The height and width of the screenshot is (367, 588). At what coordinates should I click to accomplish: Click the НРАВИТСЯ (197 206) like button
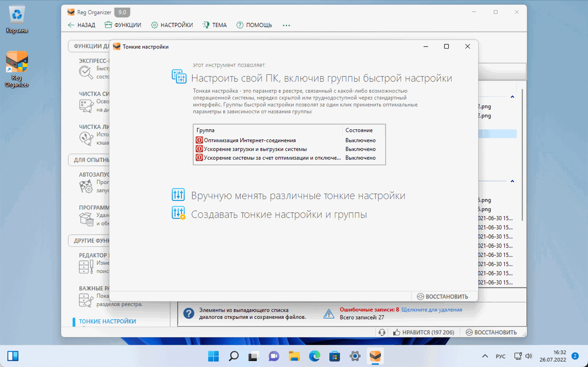[x=424, y=332]
